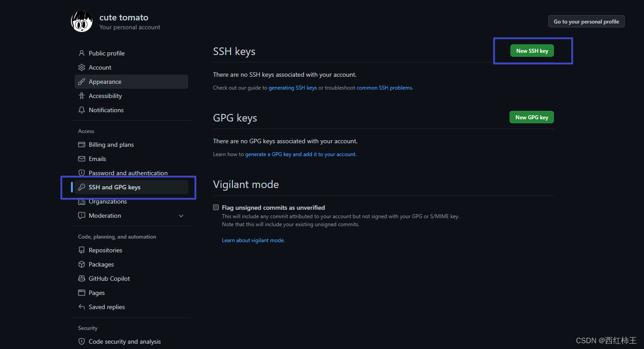Enable flagging unsigned commits as unverified

(x=216, y=207)
